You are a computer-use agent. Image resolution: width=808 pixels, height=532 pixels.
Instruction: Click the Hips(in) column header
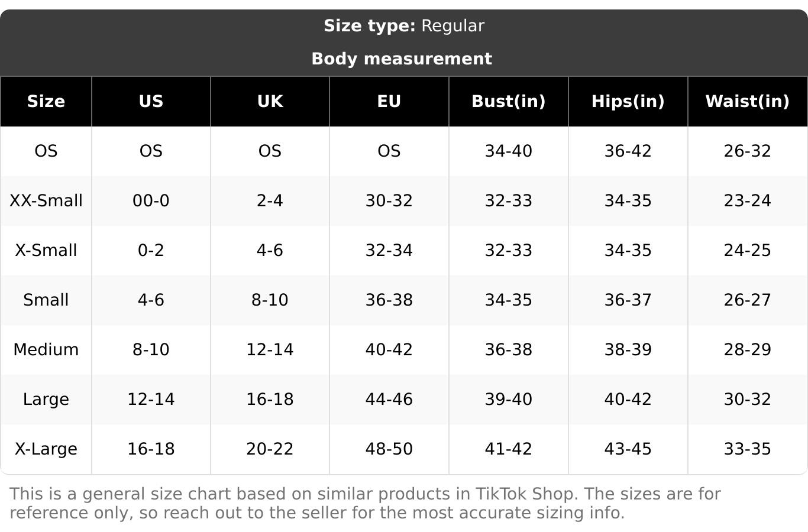(x=628, y=101)
